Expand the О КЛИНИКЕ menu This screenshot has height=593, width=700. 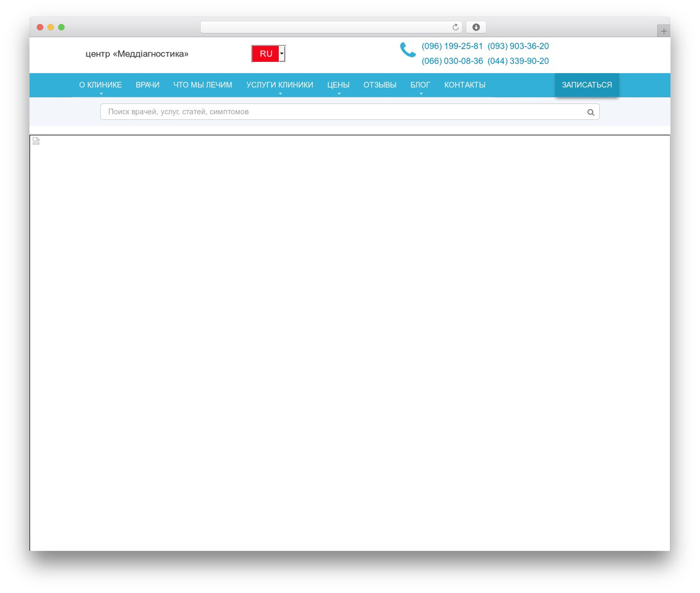pyautogui.click(x=101, y=85)
